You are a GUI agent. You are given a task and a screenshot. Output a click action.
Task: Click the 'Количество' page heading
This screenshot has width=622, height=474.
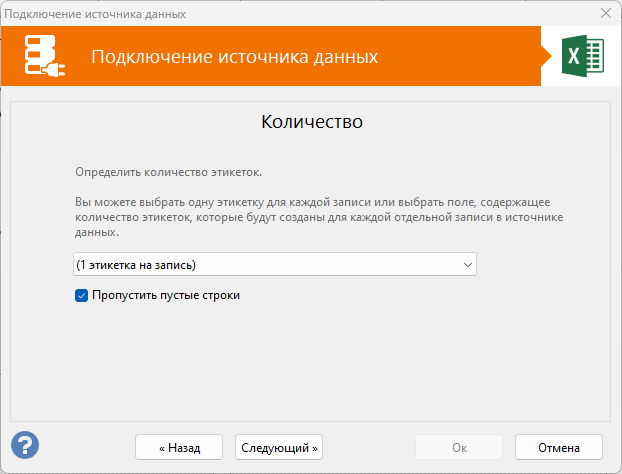pyautogui.click(x=311, y=123)
